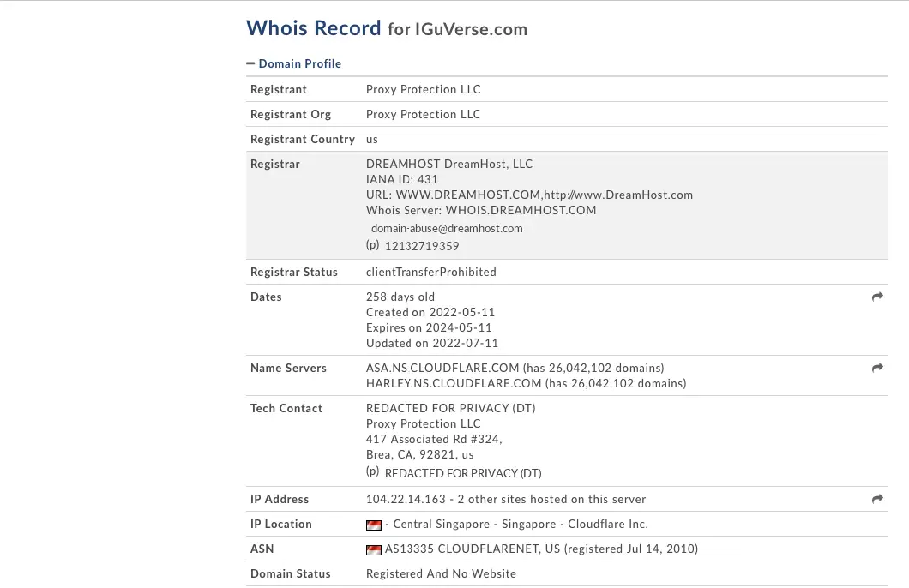Click Whois Server WHOIS.DREAMHOST.COM line
Image resolution: width=909 pixels, height=588 pixels.
[481, 210]
